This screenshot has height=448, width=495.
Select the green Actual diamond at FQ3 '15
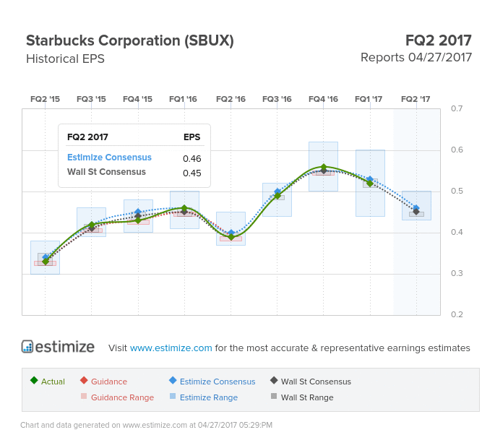92,225
